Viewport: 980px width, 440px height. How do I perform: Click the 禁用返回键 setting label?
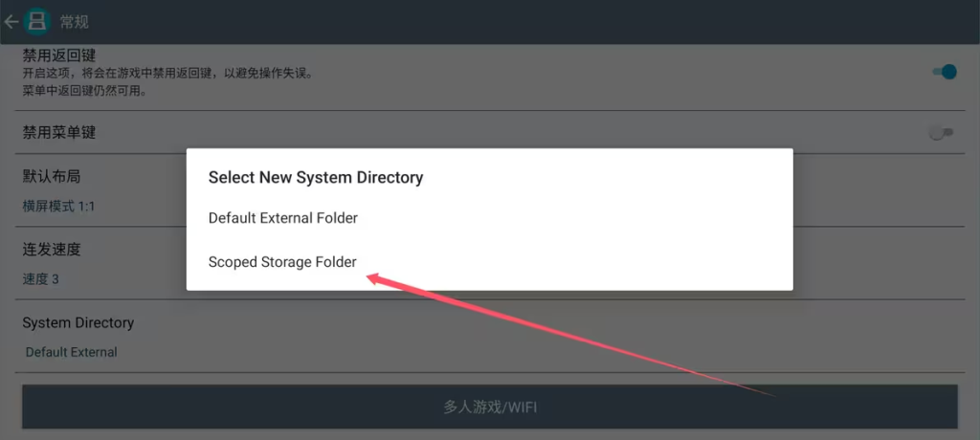click(x=59, y=55)
